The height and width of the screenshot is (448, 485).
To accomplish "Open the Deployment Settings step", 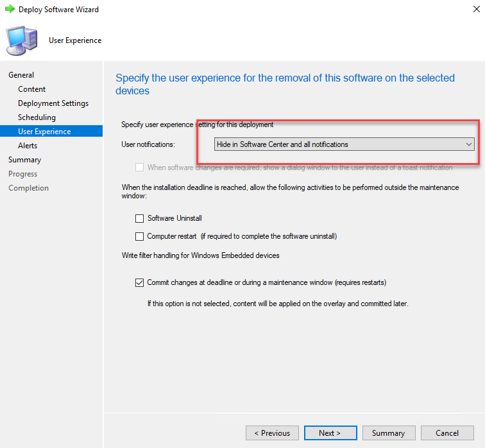I will (x=53, y=103).
